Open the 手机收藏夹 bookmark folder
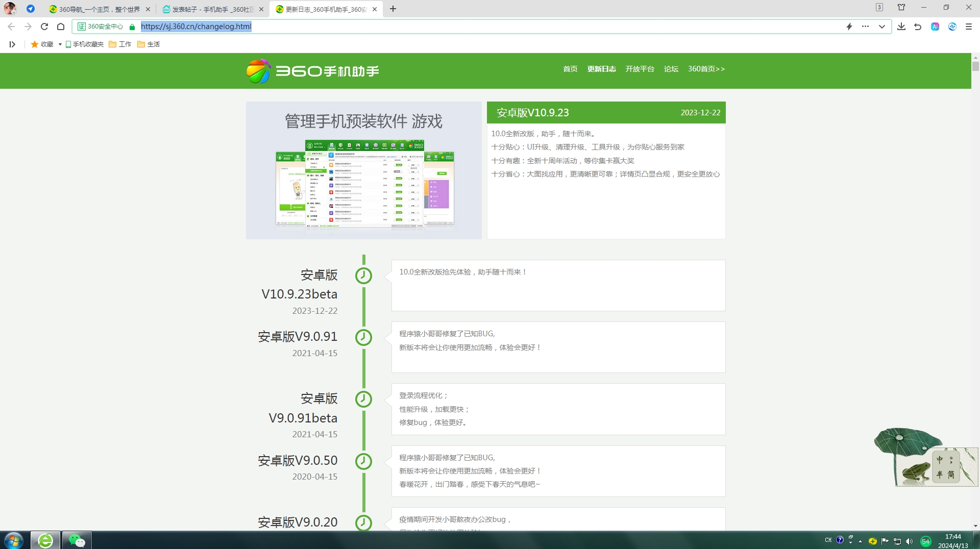Viewport: 980px width, 549px height. click(x=84, y=44)
